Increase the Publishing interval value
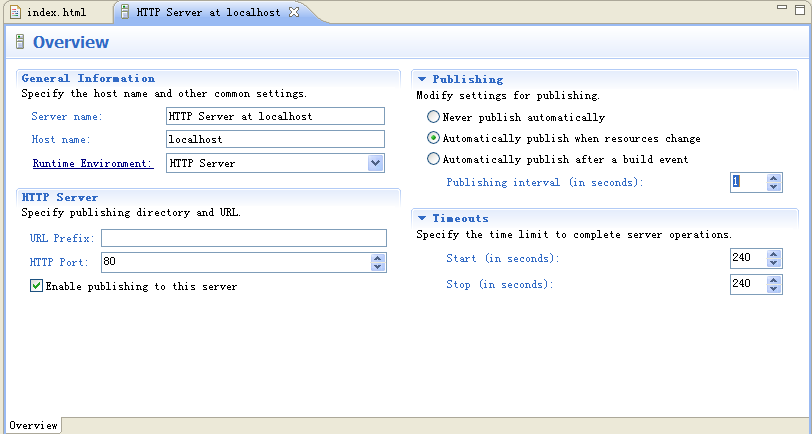812x434 pixels. click(774, 179)
